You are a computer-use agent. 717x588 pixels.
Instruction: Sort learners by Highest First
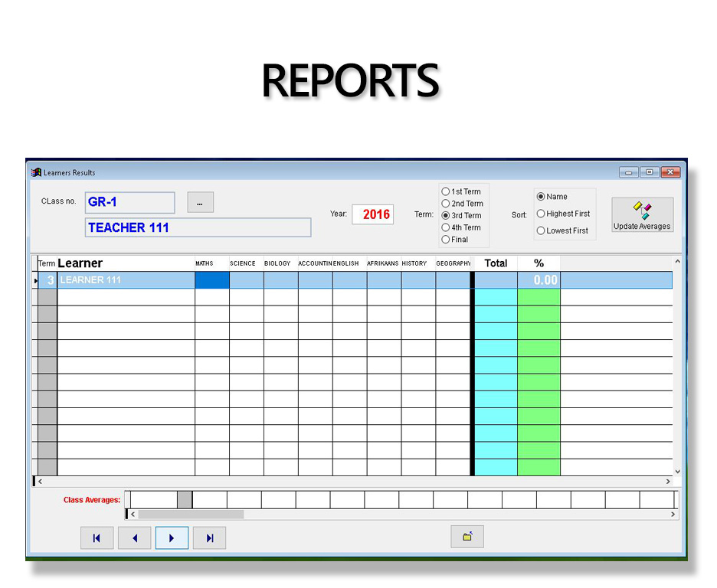[541, 214]
